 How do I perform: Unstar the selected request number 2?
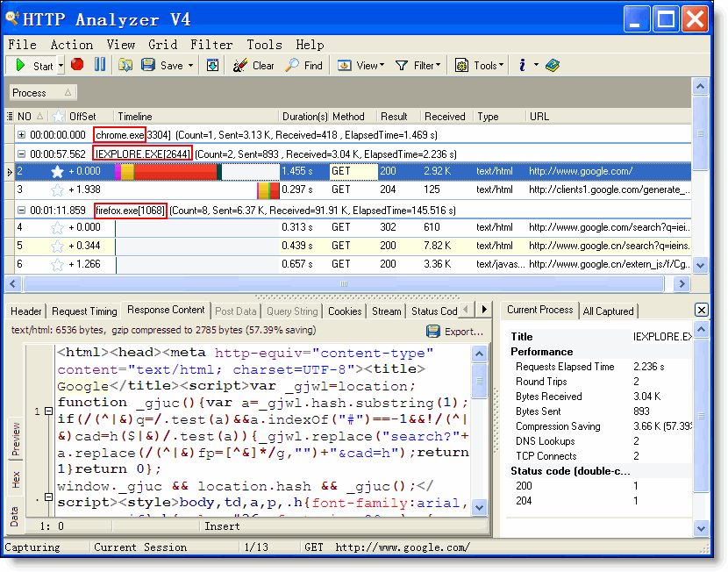click(x=58, y=172)
